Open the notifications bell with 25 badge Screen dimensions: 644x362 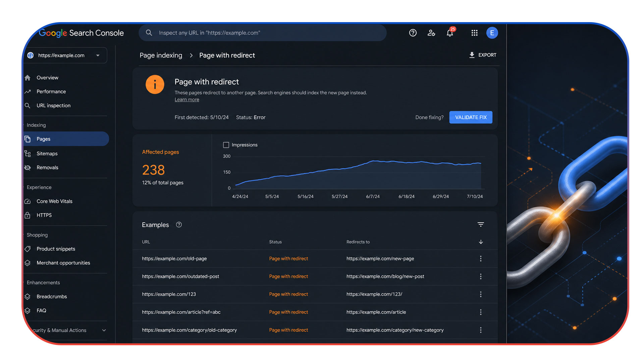pyautogui.click(x=450, y=32)
